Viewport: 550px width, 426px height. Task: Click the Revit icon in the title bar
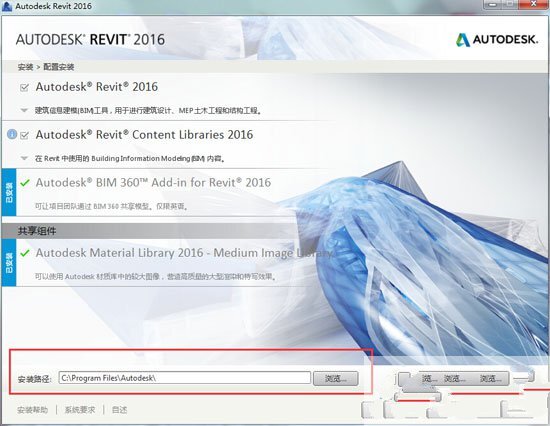click(7, 6)
